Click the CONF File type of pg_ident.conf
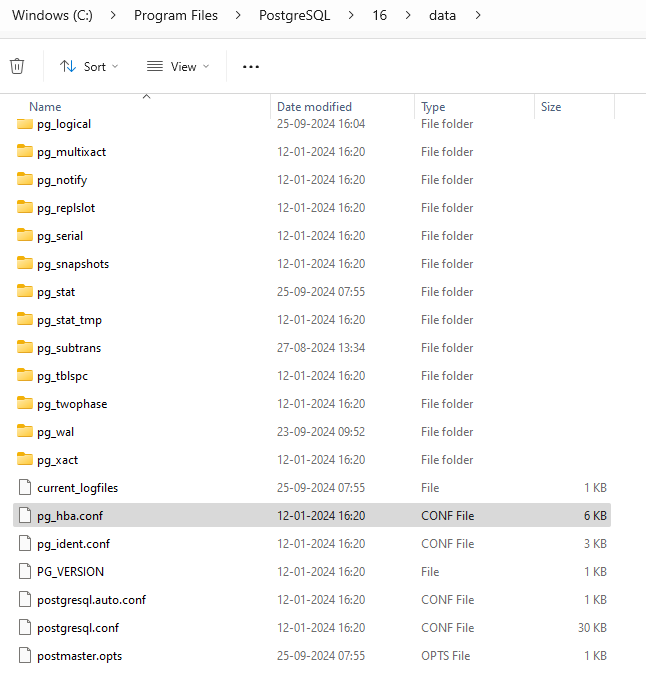The width and height of the screenshot is (646, 675). tap(448, 544)
